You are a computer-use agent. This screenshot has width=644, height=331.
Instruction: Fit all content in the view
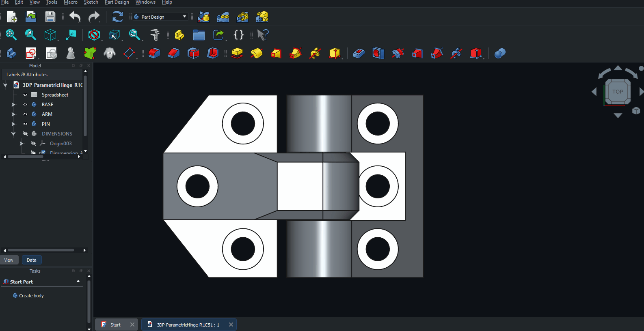pos(11,35)
